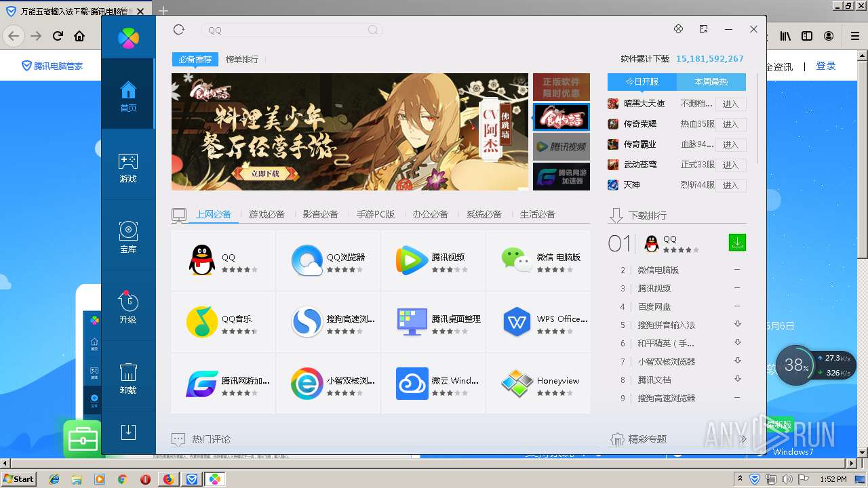Click 立即下载 button on the banner
868x488 pixels.
[266, 174]
